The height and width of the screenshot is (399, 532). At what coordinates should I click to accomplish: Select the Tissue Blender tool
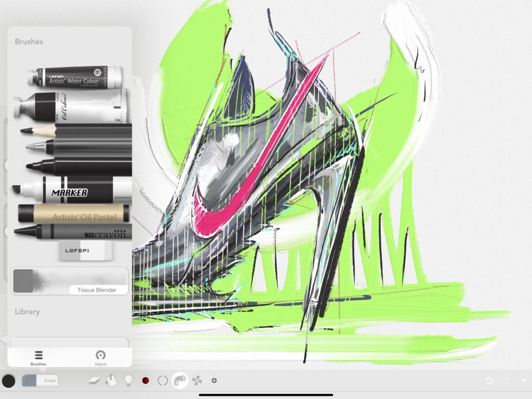(x=70, y=281)
